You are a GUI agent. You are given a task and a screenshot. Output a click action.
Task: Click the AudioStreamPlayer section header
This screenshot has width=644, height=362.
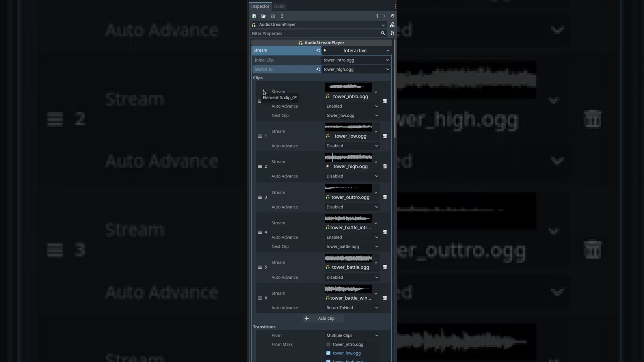point(321,43)
